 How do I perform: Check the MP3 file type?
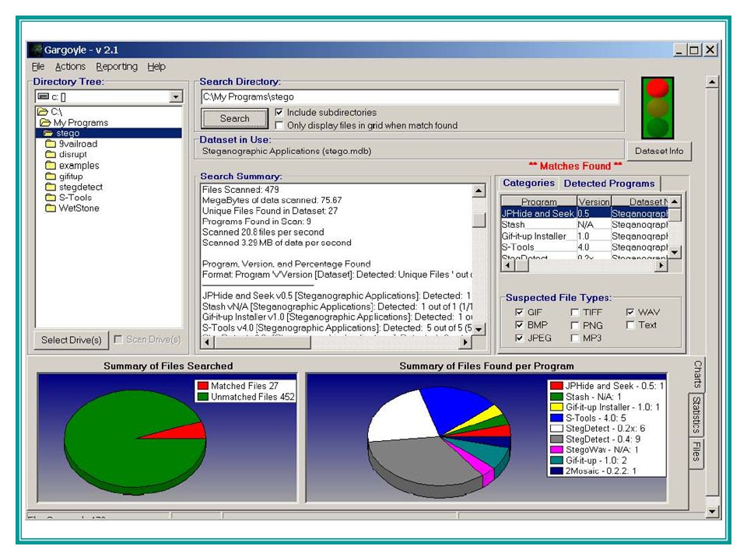[x=574, y=338]
